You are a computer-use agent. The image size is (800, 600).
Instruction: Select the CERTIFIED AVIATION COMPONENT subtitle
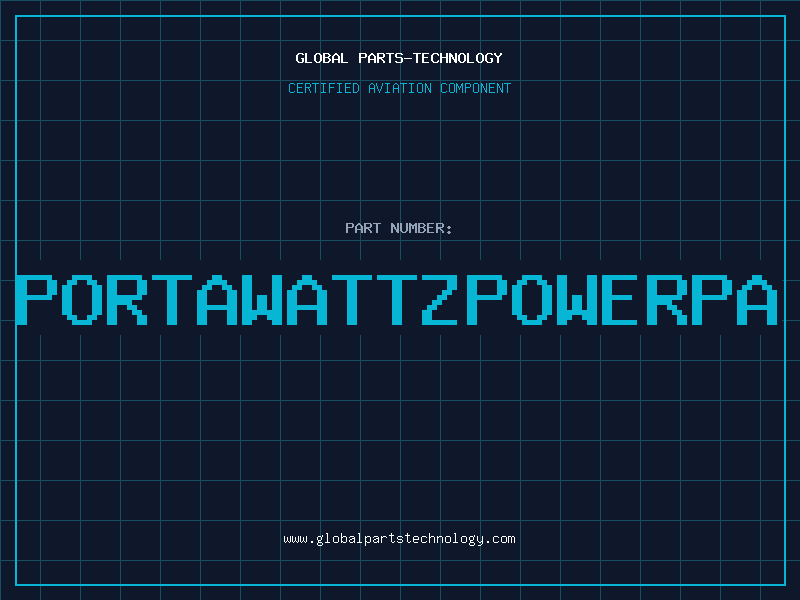point(399,88)
